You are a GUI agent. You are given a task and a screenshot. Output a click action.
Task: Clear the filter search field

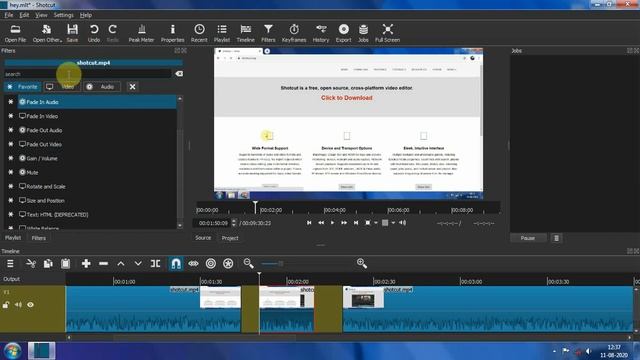179,74
